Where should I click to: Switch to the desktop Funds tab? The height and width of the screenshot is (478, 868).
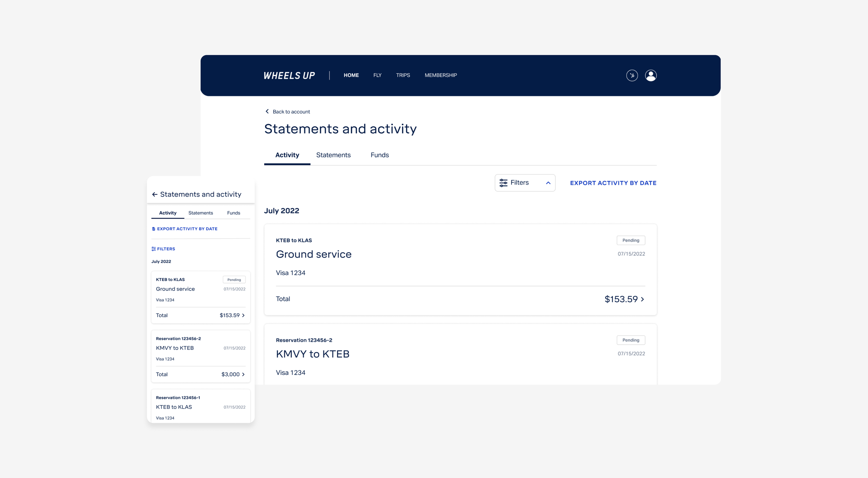pyautogui.click(x=379, y=155)
